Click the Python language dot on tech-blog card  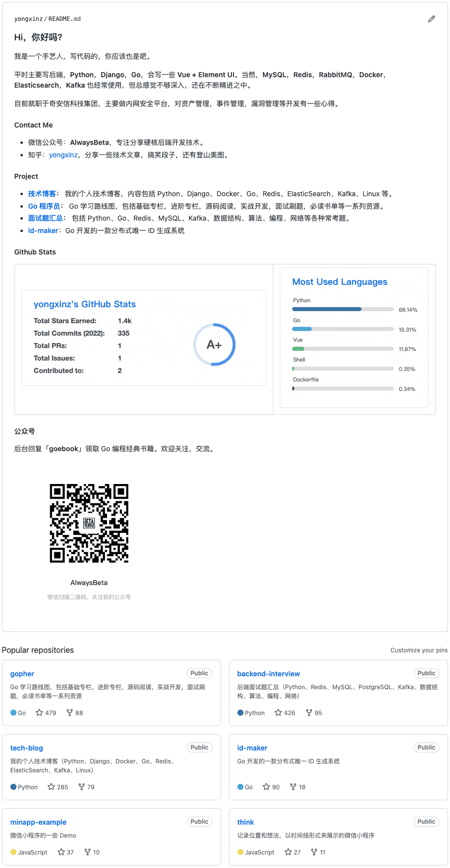point(13,787)
